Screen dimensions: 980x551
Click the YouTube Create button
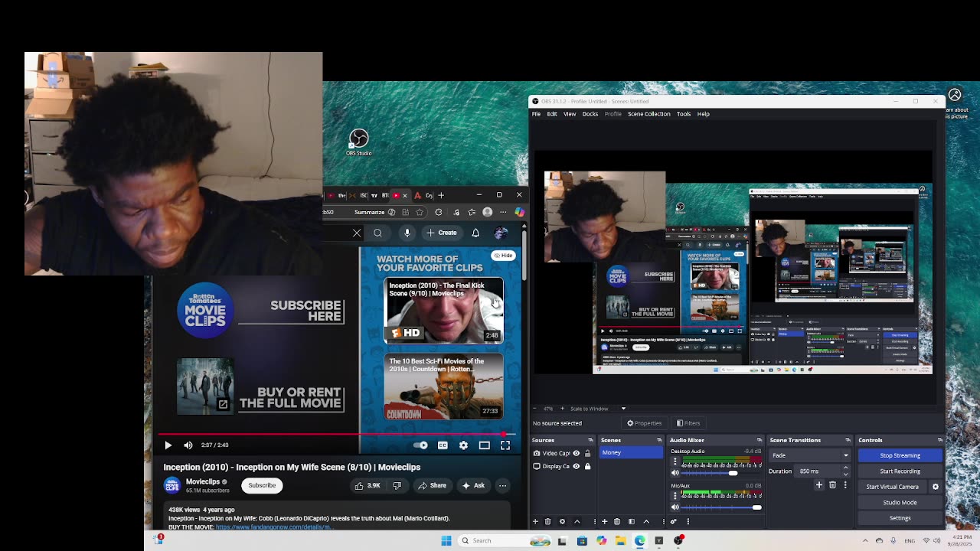(x=442, y=233)
